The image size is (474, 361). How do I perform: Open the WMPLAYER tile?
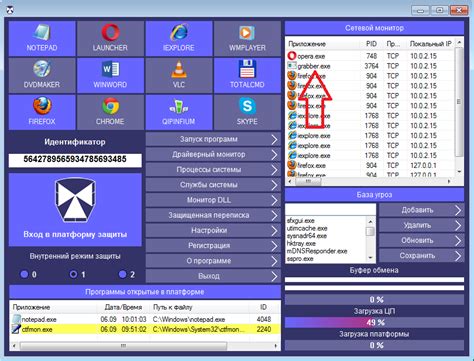coord(247,39)
